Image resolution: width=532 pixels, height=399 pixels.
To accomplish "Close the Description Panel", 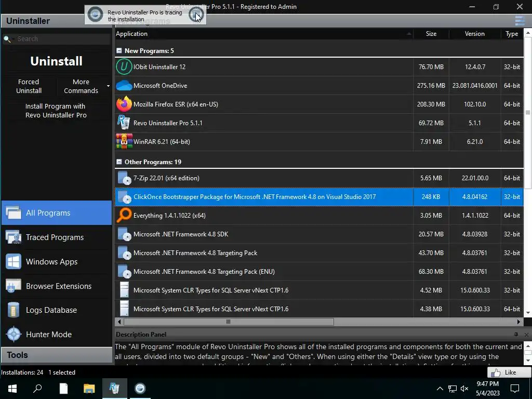I will [x=526, y=335].
